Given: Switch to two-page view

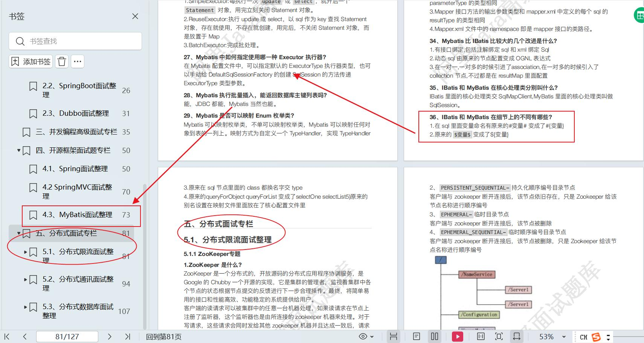Looking at the screenshot, I should click(x=435, y=337).
